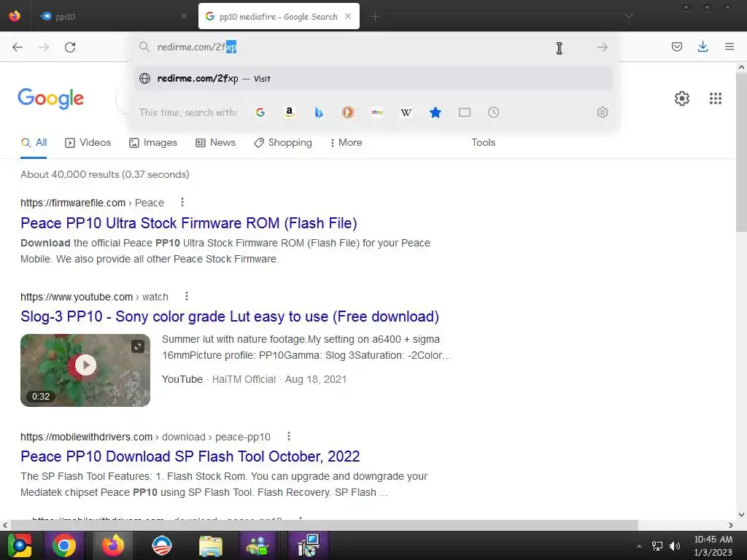The image size is (747, 560).
Task: Open the volume control in the system tray
Action: pyautogui.click(x=675, y=545)
